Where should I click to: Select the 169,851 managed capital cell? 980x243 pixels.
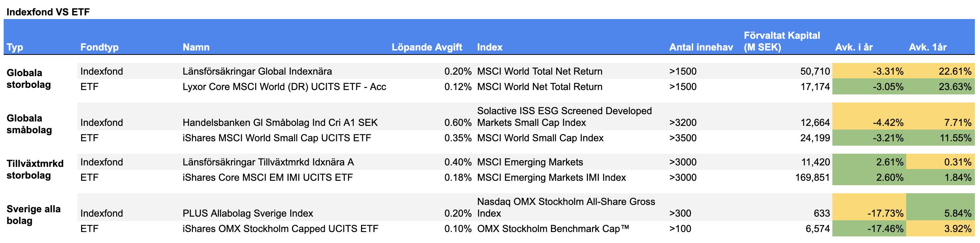(x=812, y=177)
